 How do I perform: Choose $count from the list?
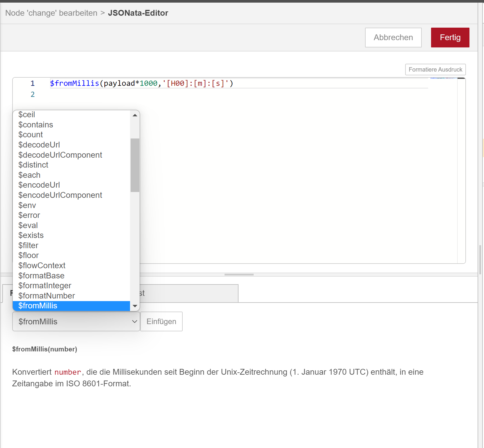coord(72,135)
